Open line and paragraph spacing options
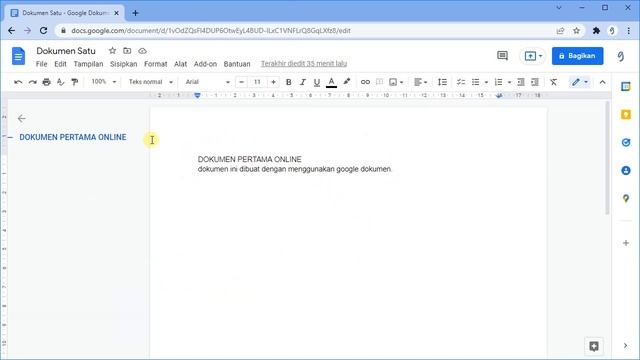 click(442, 82)
